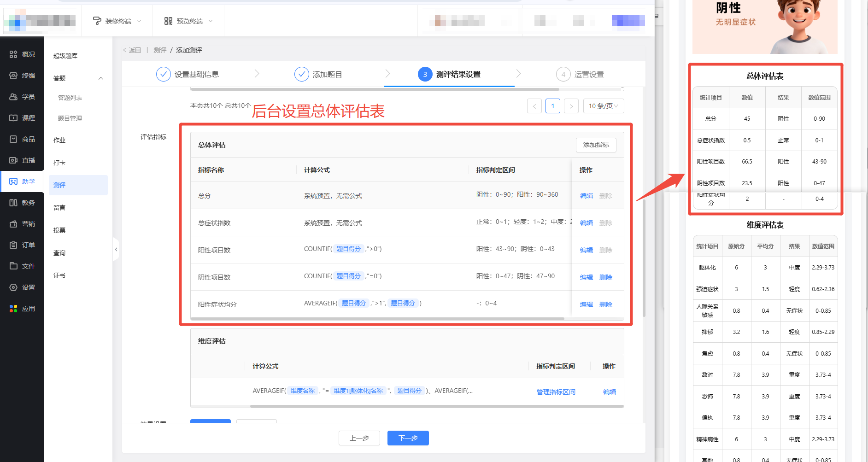868x462 pixels.
Task: Open the 10 条/页 page size selector
Action: tap(603, 106)
